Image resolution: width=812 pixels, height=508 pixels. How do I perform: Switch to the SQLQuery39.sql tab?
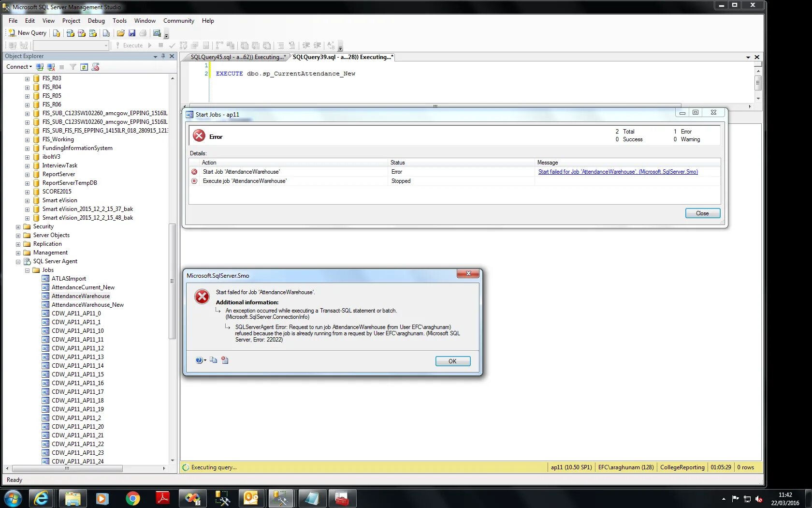click(343, 57)
